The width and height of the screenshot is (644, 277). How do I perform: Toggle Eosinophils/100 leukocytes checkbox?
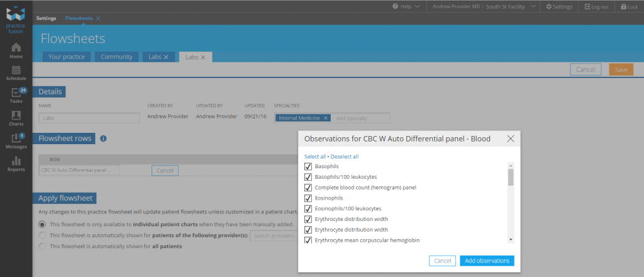pyautogui.click(x=308, y=208)
